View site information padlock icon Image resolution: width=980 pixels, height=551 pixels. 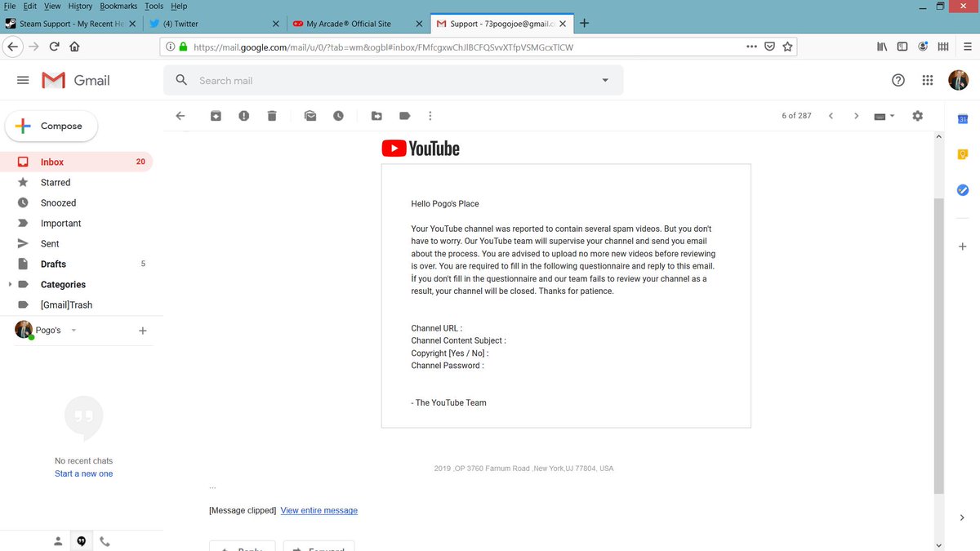tap(184, 47)
